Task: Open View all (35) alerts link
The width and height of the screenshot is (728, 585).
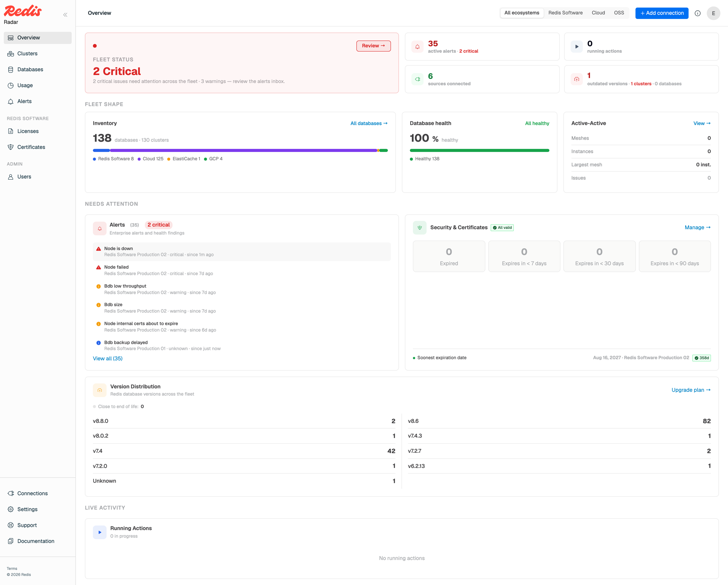Action: tap(108, 358)
